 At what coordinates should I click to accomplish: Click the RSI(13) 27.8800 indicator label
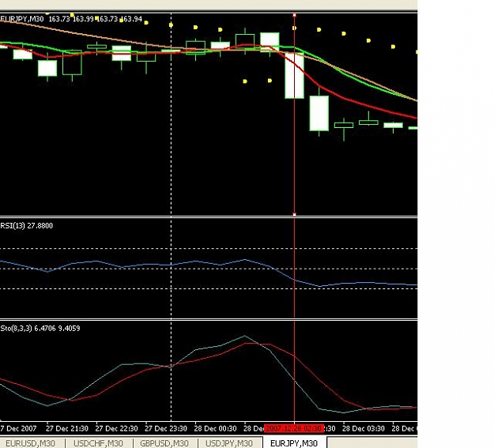26,225
